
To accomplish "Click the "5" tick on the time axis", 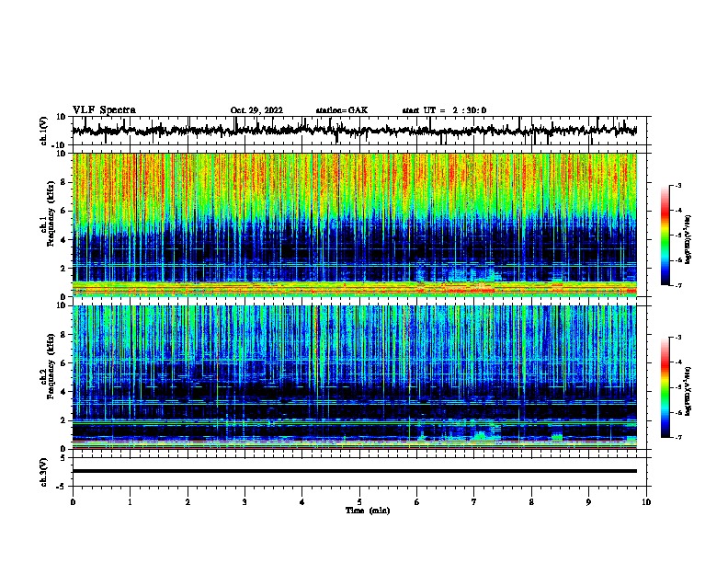I will 359,502.
